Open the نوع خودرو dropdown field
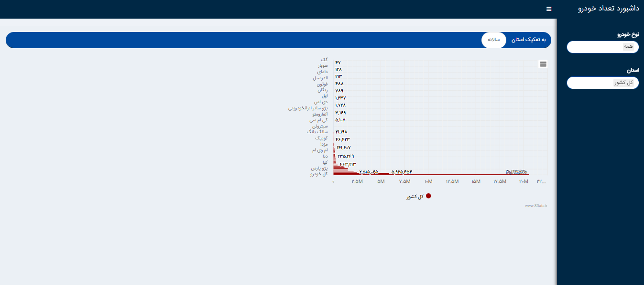The height and width of the screenshot is (285, 644). 602,47
